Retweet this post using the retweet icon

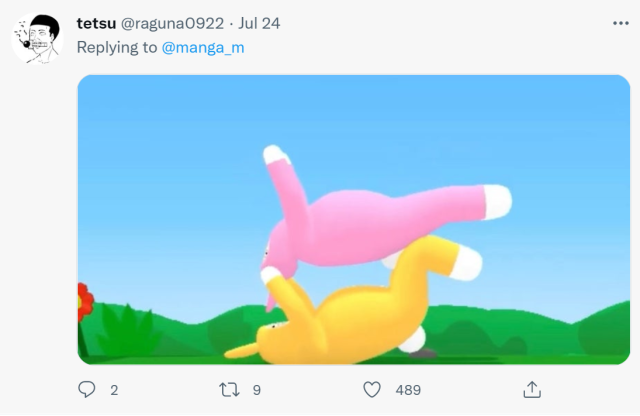point(229,389)
